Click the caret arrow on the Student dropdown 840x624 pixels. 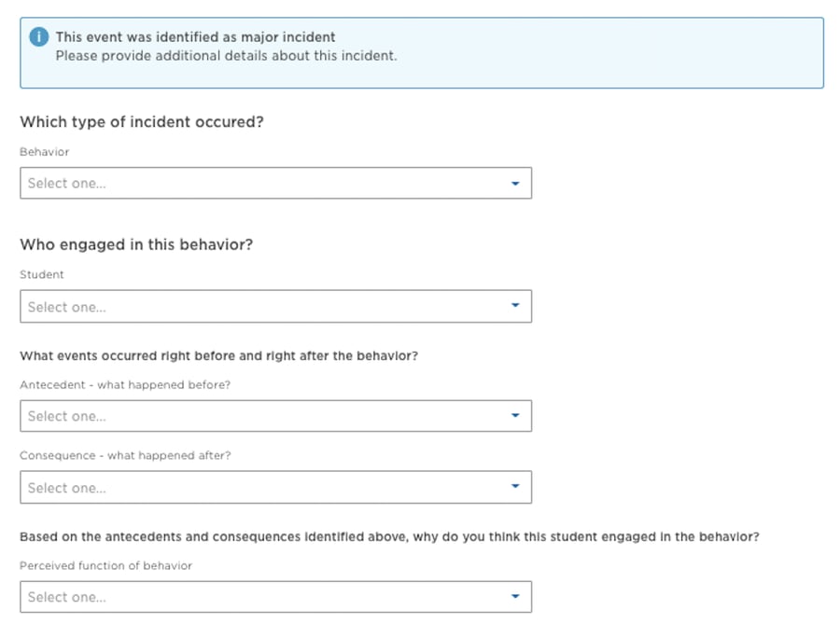pyautogui.click(x=515, y=306)
